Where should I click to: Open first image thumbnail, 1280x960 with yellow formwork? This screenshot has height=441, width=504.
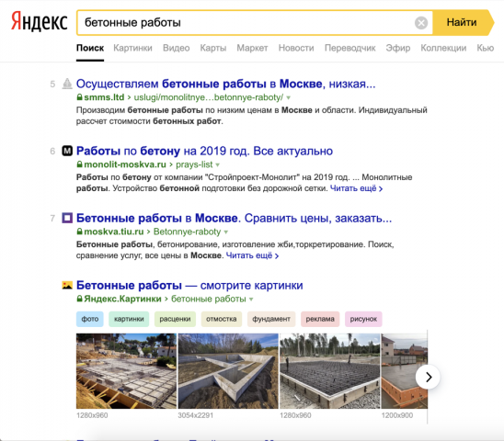point(126,371)
